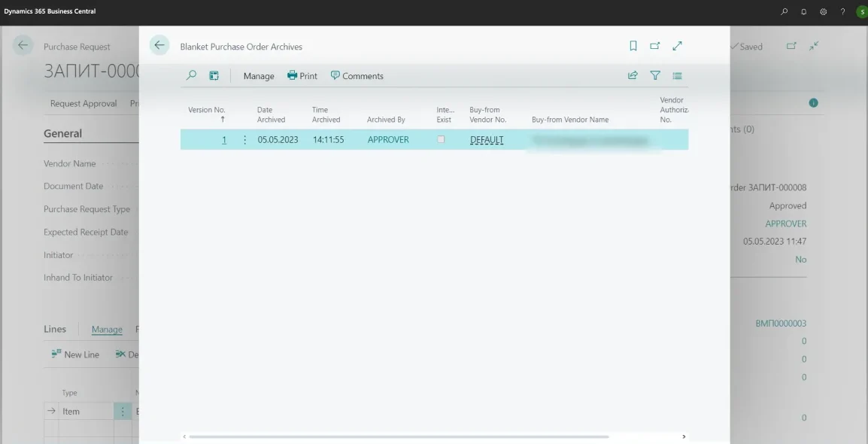Click the analysis mode icon beside search
The image size is (868, 444).
(x=214, y=75)
